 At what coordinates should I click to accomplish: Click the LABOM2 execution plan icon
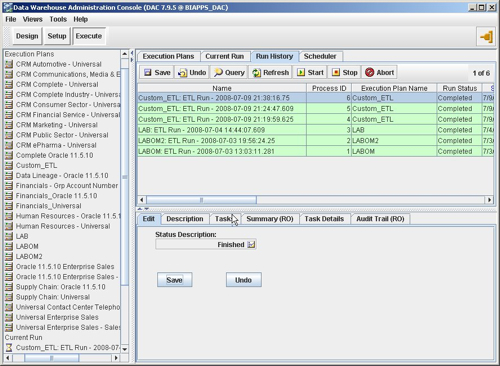[x=9, y=256]
